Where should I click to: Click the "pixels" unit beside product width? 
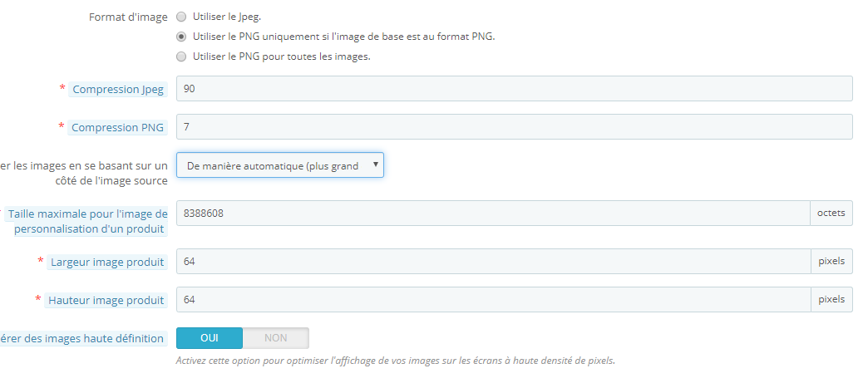[x=831, y=261]
